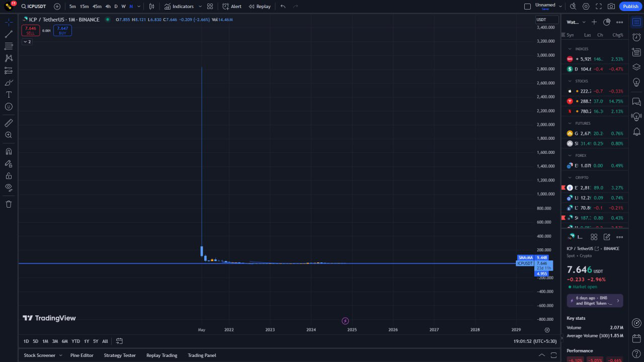
Task: Open the Pine Editor tab
Action: pos(82,355)
